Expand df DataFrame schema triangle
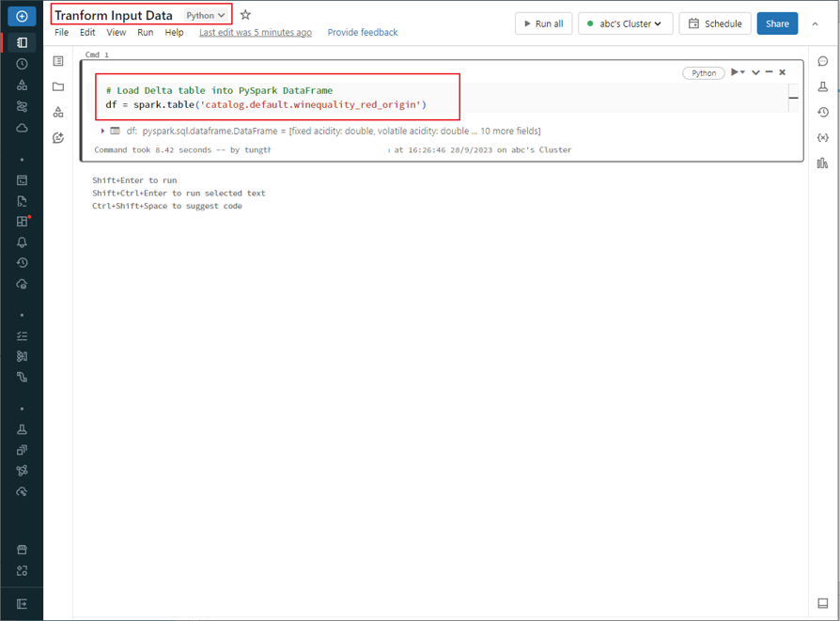Image resolution: width=840 pixels, height=621 pixels. 102,131
